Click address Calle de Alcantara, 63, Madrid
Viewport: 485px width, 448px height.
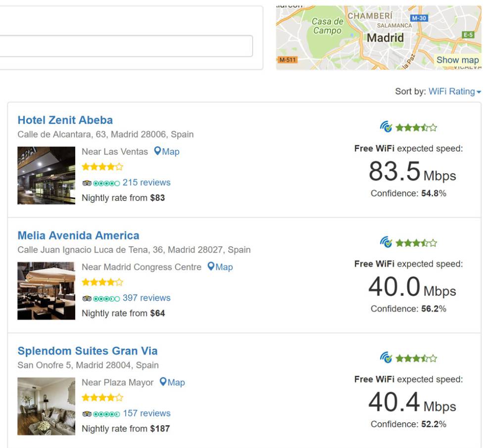(x=105, y=134)
